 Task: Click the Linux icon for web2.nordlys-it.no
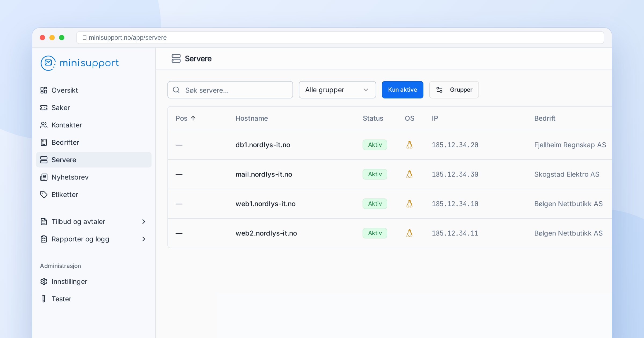click(x=409, y=233)
